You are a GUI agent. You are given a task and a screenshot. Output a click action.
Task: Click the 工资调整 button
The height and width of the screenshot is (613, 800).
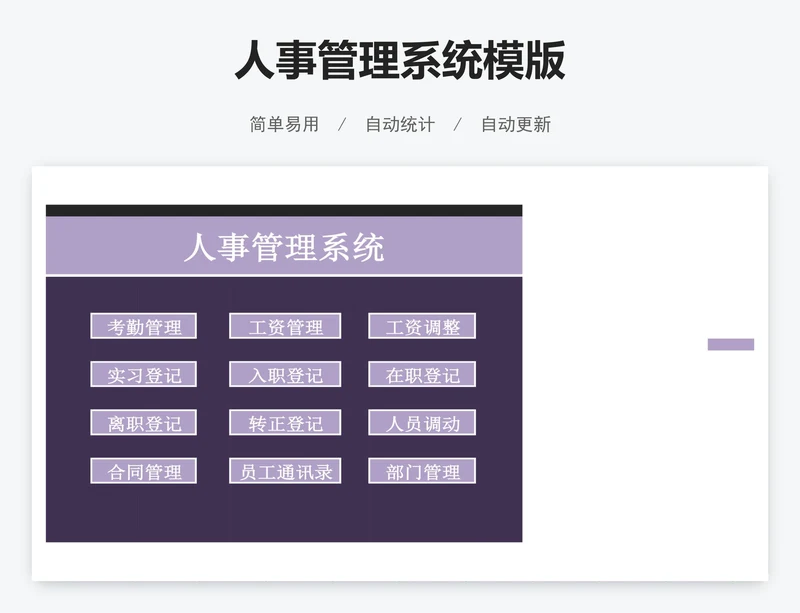point(422,326)
